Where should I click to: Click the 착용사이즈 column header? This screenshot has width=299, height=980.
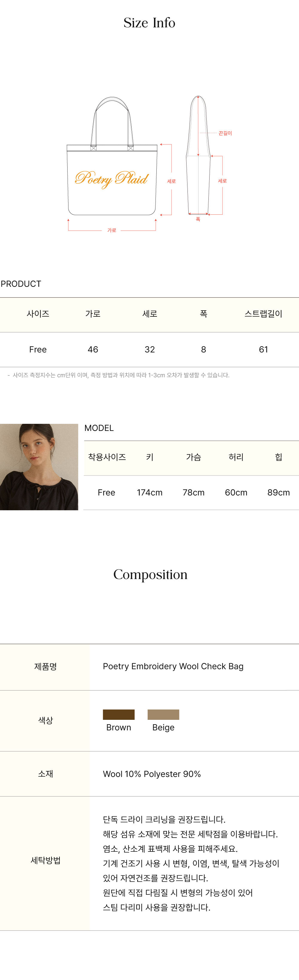point(107,457)
